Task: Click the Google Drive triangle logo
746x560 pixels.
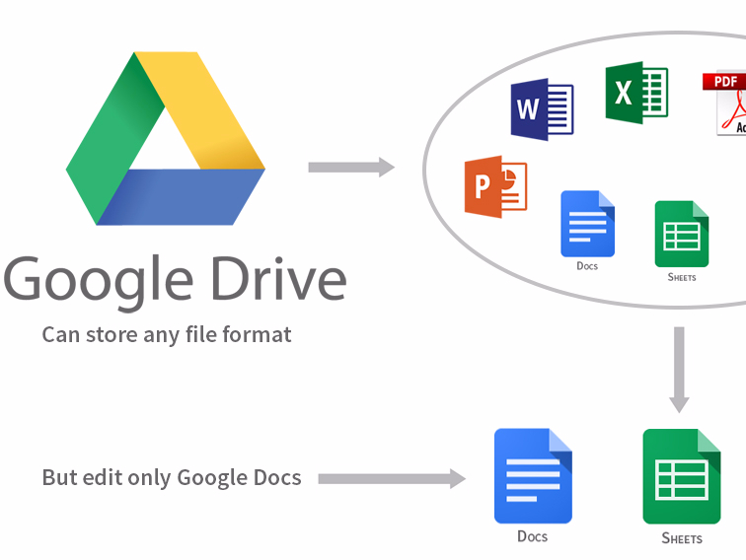Action: pos(166,138)
